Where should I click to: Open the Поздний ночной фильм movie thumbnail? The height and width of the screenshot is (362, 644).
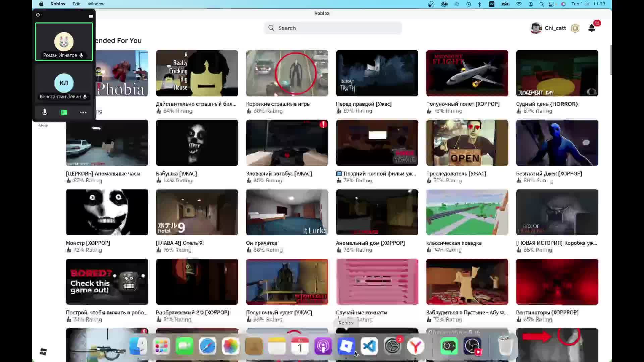[377, 143]
